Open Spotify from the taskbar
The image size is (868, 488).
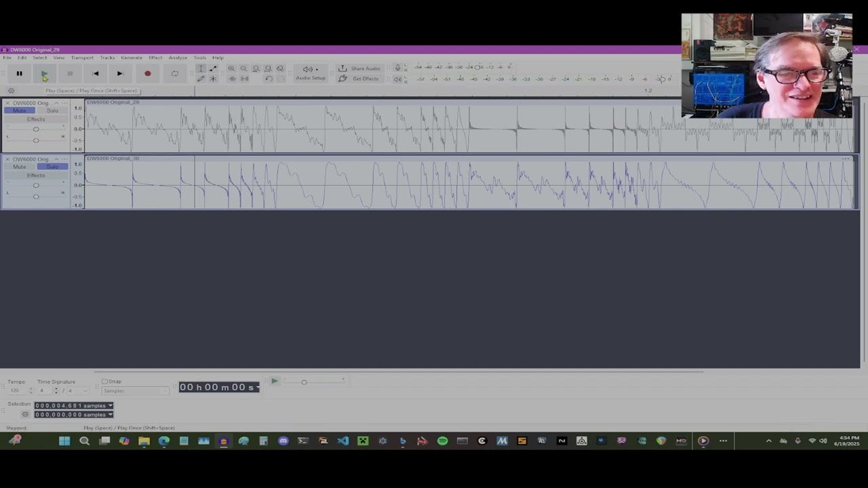click(x=442, y=441)
